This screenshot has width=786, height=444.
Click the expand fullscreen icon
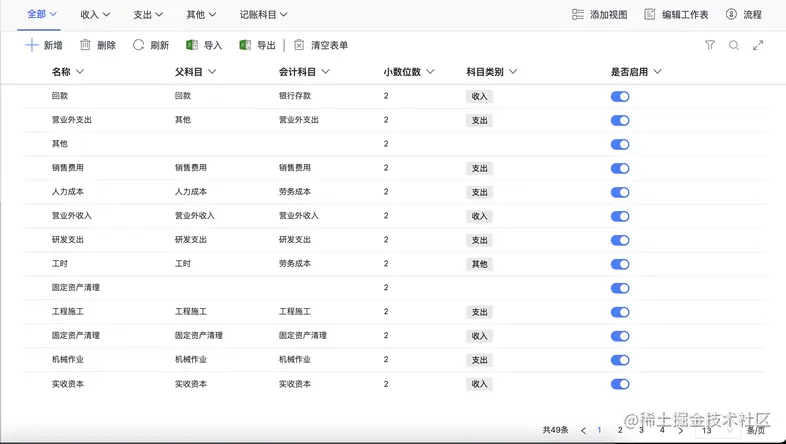pos(758,45)
